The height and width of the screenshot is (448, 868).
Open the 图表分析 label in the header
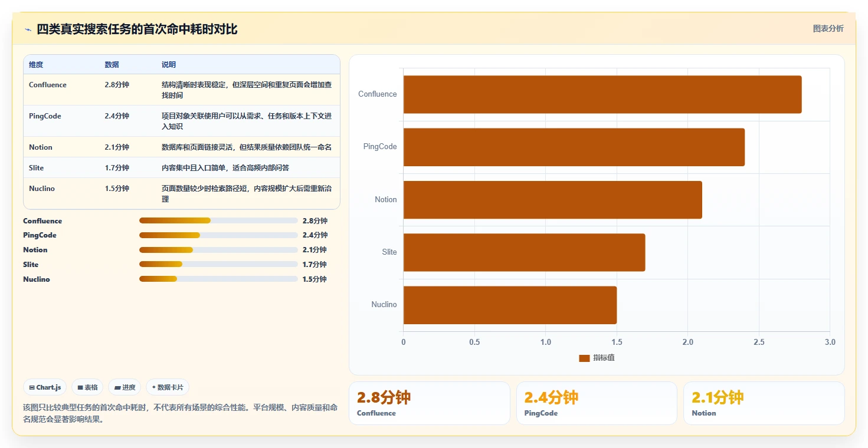(828, 29)
